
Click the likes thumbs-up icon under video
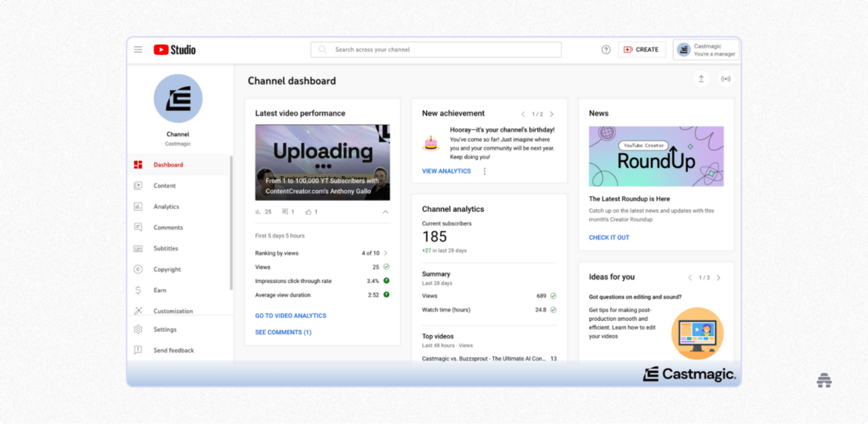(308, 212)
